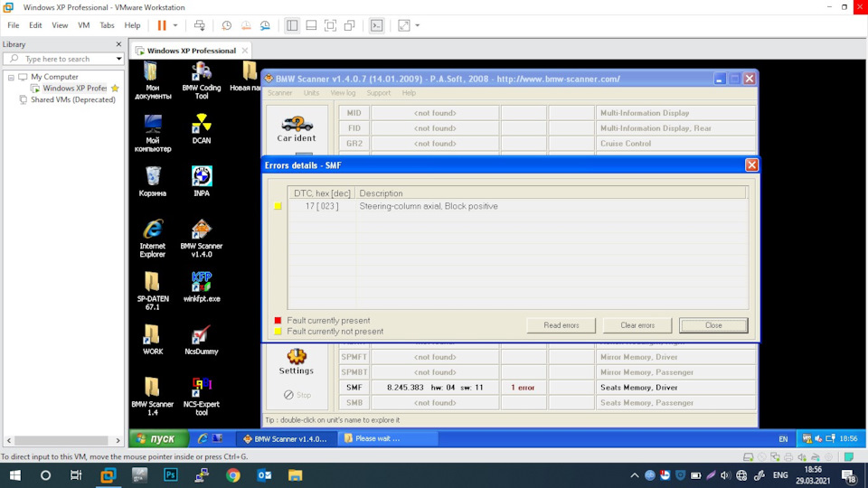The width and height of the screenshot is (868, 488).
Task: Open the File menu in VMware
Action: point(14,25)
